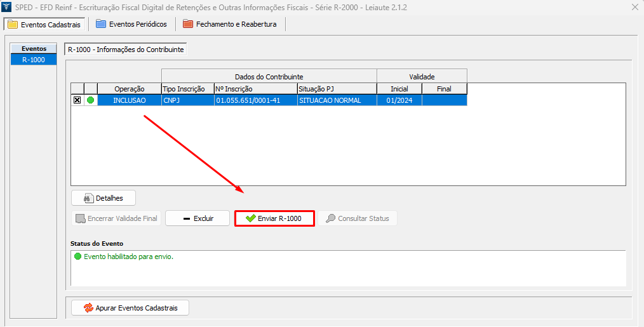Open the Eventos Cadastrais tab
Viewport: 644px width, 327px height.
point(44,24)
